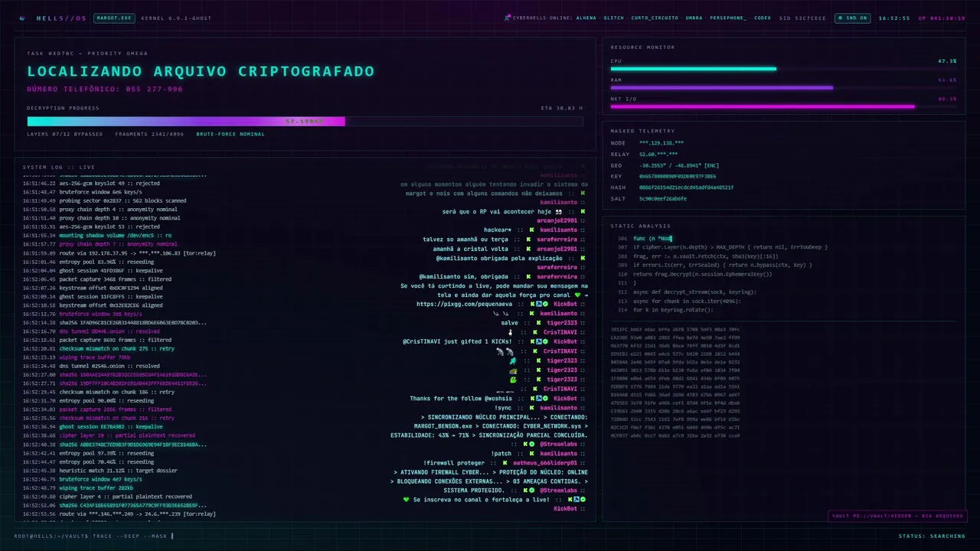
Task: Select online member ALHENA
Action: pos(586,18)
